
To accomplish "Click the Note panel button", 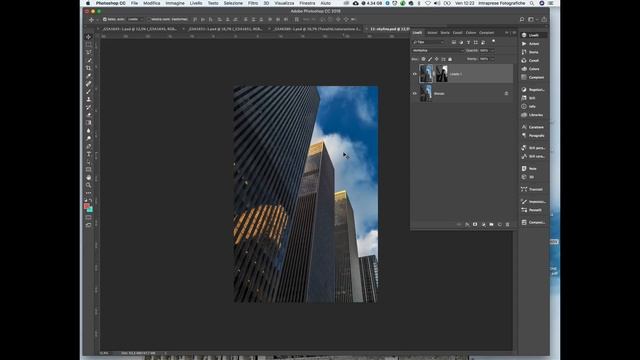I will pos(529,169).
